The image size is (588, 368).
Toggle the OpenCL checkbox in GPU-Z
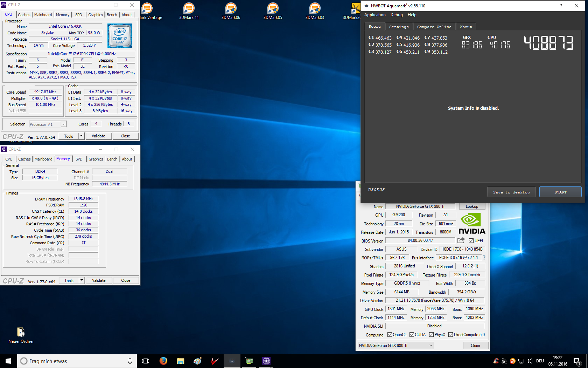click(x=390, y=335)
